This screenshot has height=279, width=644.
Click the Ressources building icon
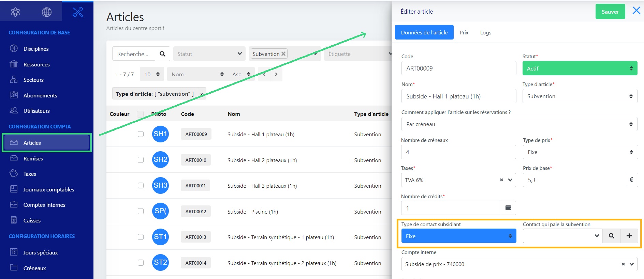[x=14, y=64]
